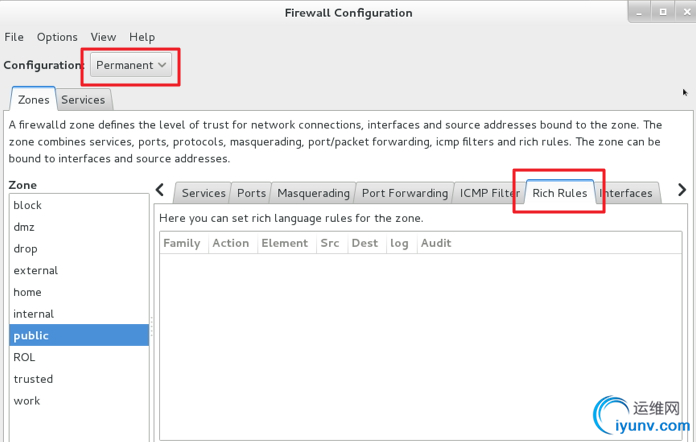Select the dmz zone
The height and width of the screenshot is (442, 696).
24,227
